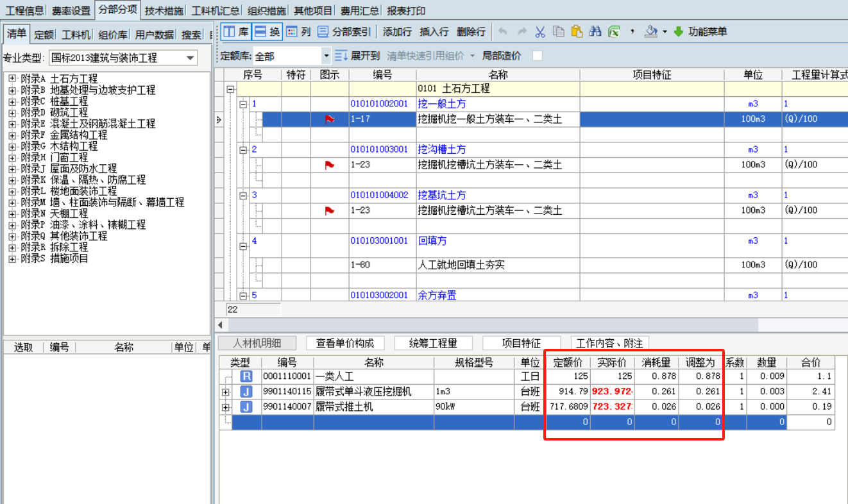The image size is (848, 504).
Task: Open the 技术措施 tab
Action: pyautogui.click(x=163, y=11)
